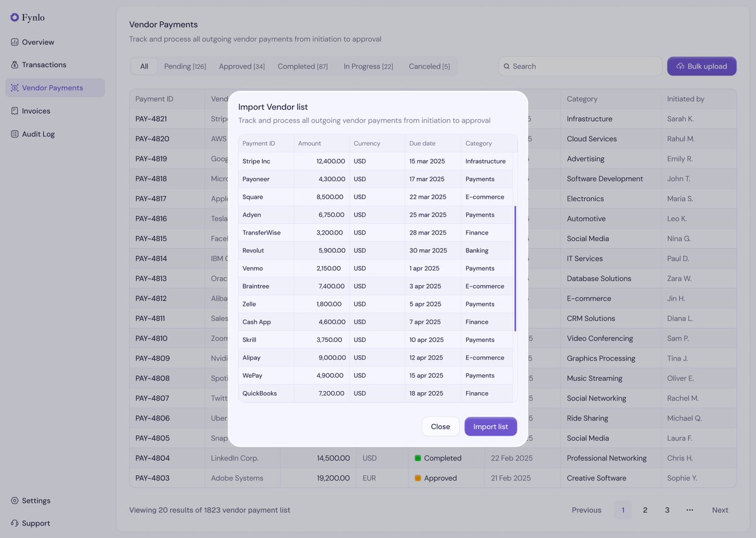The image size is (756, 538).
Task: Select the Skrill vendor row
Action: 376,339
